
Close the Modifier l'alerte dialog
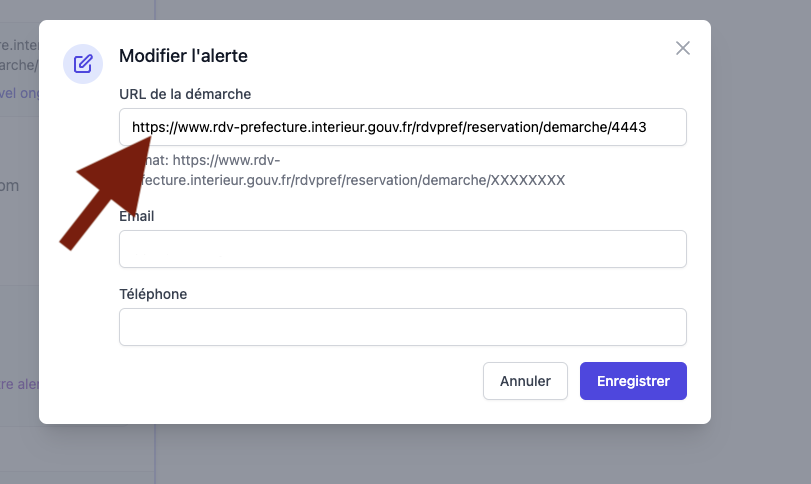(x=683, y=48)
